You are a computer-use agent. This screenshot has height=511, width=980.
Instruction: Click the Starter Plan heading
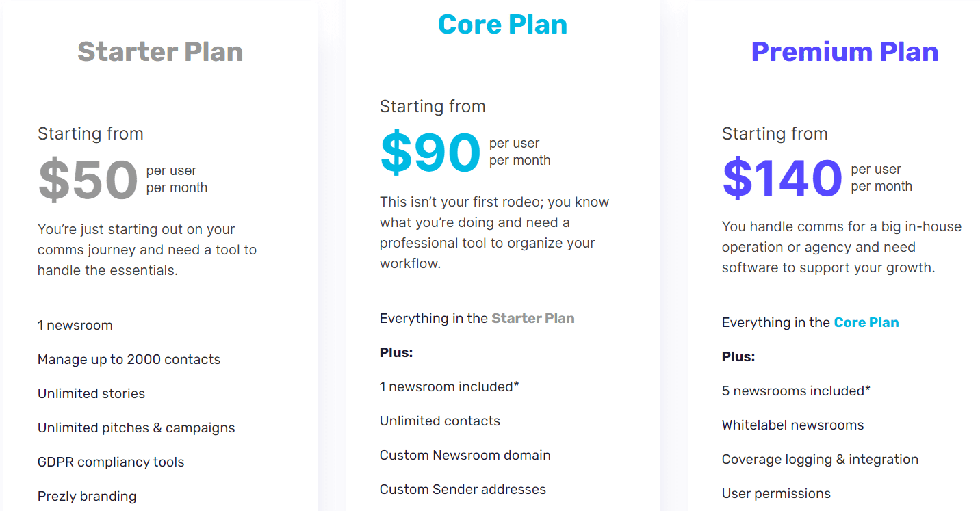point(160,52)
